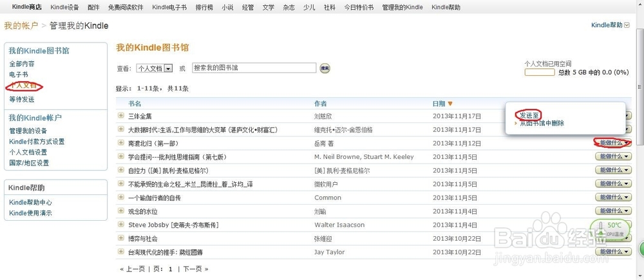The image size is (644, 280).
Task: Go to 我的帐户 breadcrumb link
Action: (x=21, y=26)
